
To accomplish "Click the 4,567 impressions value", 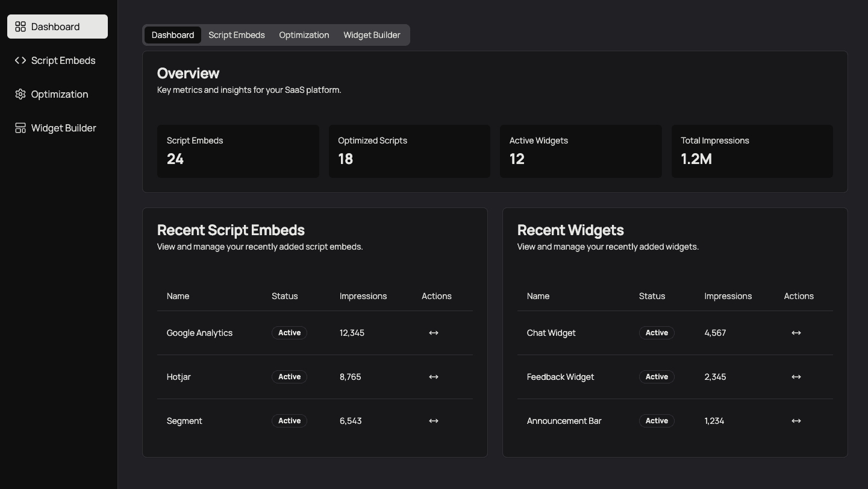I will (715, 333).
